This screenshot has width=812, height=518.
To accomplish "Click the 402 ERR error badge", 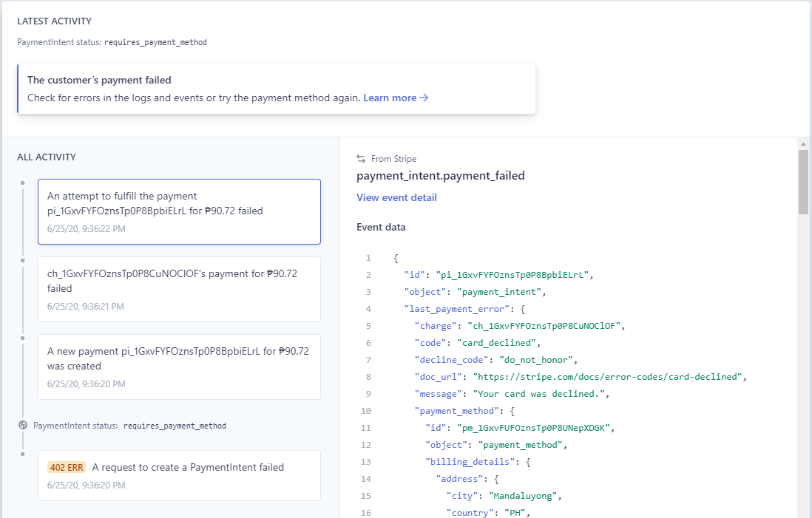I will 66,467.
